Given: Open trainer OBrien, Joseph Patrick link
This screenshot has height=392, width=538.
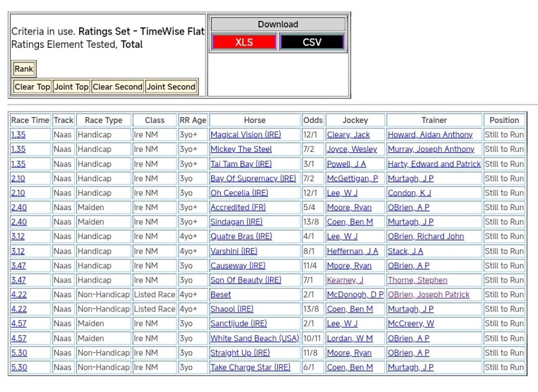Looking at the screenshot, I should [428, 295].
